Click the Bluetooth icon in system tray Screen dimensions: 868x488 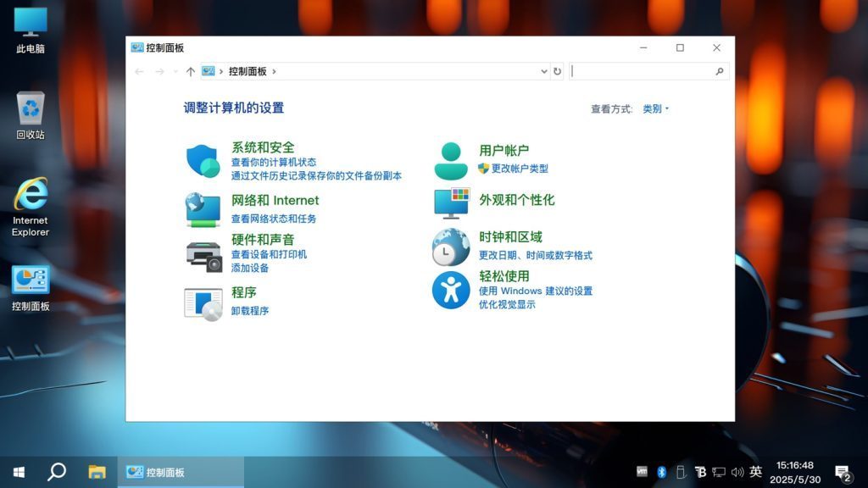pyautogui.click(x=661, y=472)
